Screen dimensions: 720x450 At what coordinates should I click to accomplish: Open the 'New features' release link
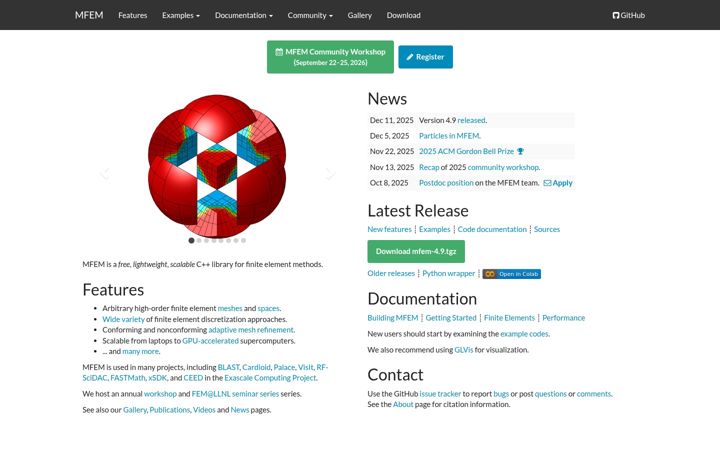[x=389, y=229]
